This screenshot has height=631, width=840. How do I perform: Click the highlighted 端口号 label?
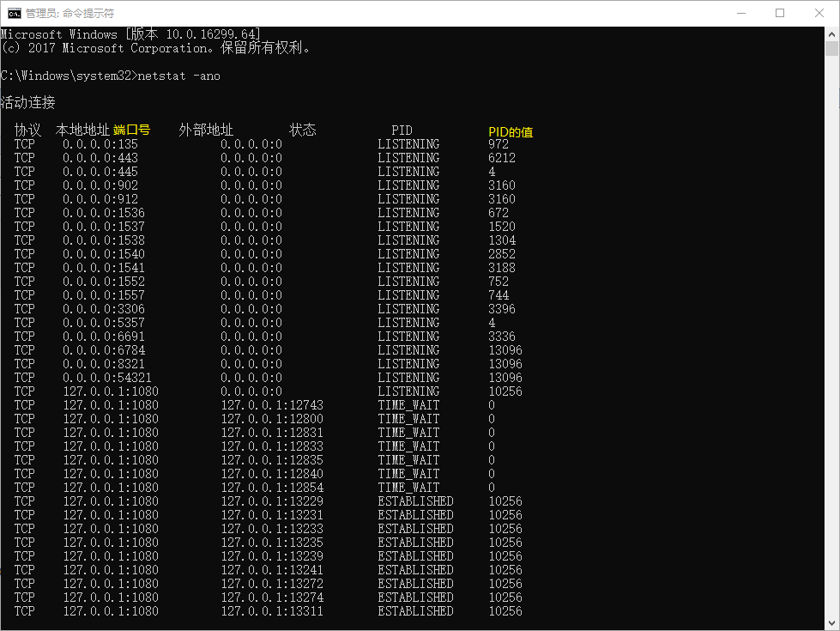[134, 130]
